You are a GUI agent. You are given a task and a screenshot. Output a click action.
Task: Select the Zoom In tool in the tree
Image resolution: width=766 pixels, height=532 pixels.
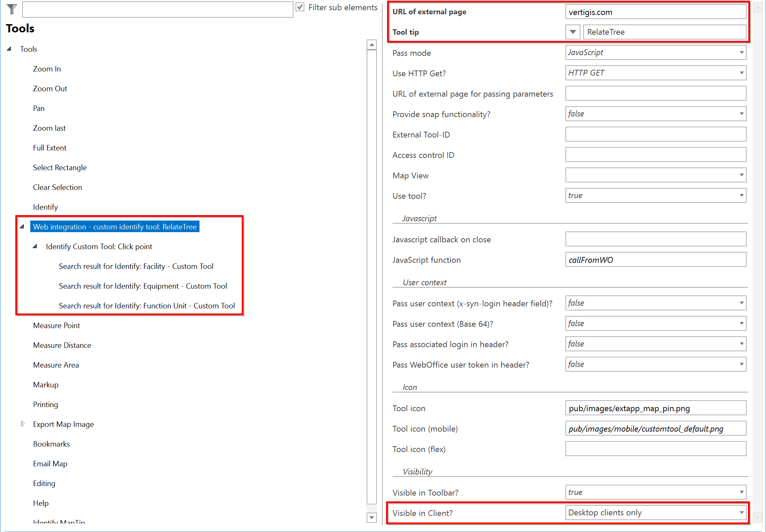tap(47, 68)
